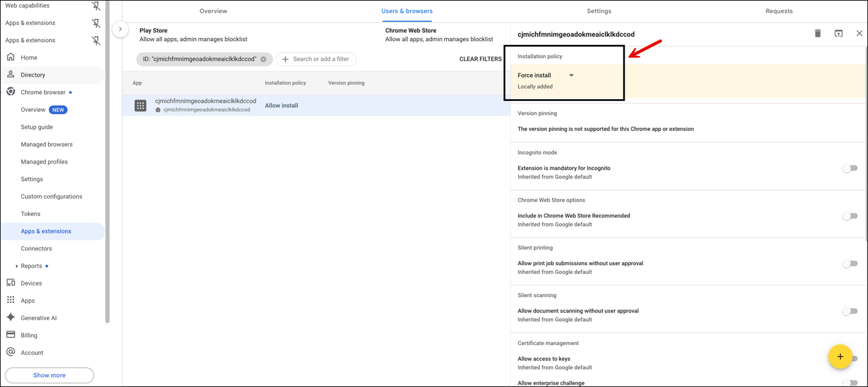Remove the ID filter chip
This screenshot has height=387, width=868.
[x=263, y=59]
